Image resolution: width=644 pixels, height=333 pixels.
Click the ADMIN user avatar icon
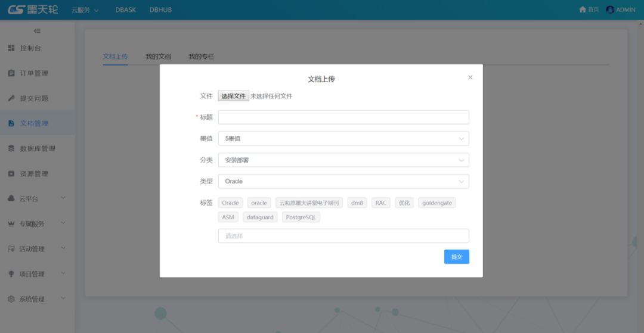(610, 10)
